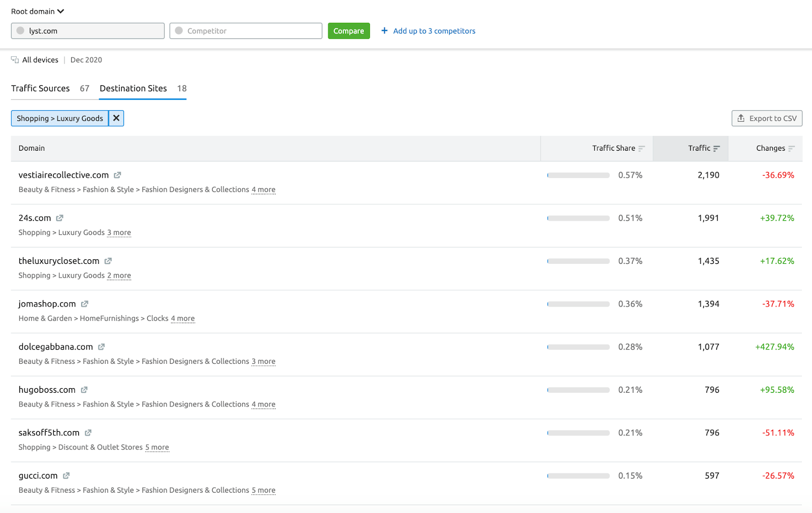Click the Dec 2020 date label
The width and height of the screenshot is (812, 513).
(86, 60)
